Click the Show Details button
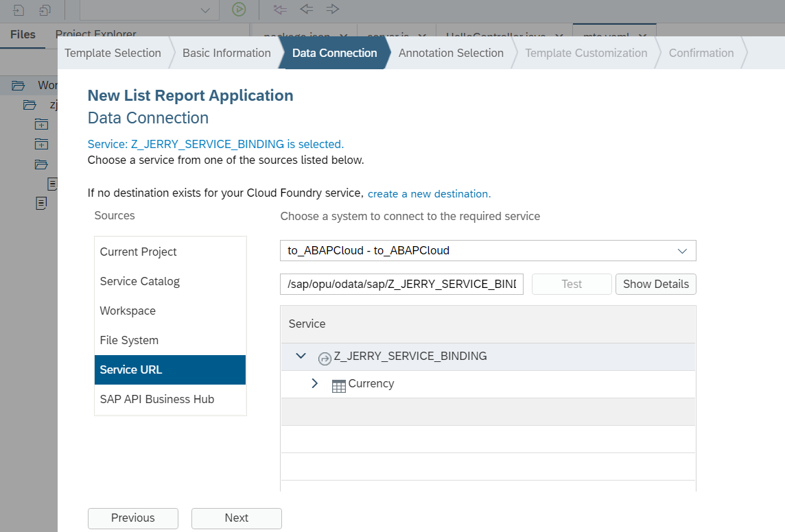Screen dimensions: 785x532 click(656, 284)
